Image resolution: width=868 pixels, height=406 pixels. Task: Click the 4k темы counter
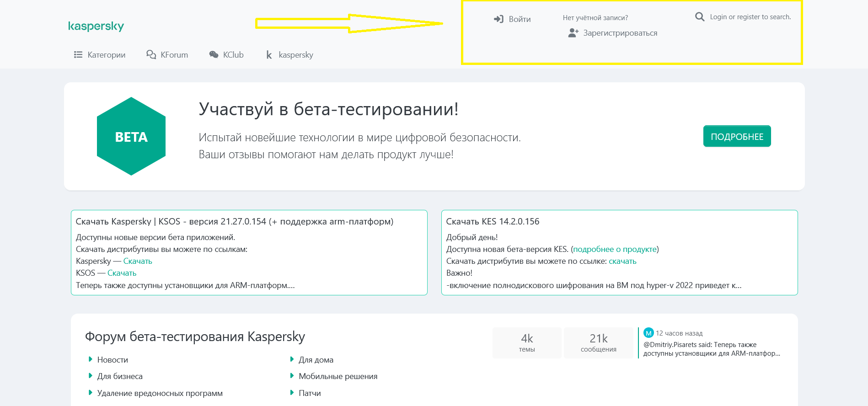[x=527, y=343]
